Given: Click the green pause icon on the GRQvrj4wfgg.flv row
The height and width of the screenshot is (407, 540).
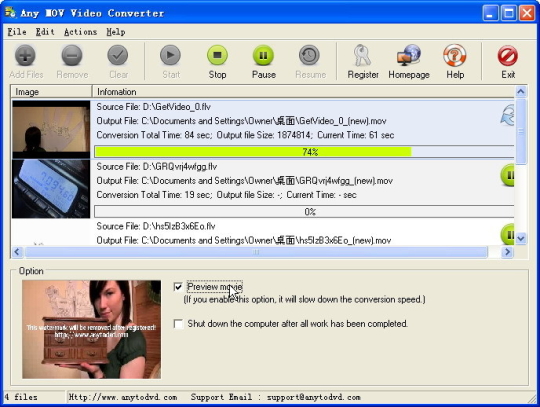Looking at the screenshot, I should tap(508, 175).
